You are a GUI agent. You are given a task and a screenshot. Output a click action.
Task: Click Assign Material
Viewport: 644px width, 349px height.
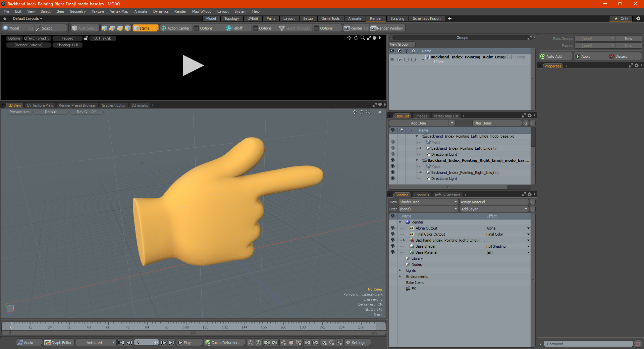494,202
